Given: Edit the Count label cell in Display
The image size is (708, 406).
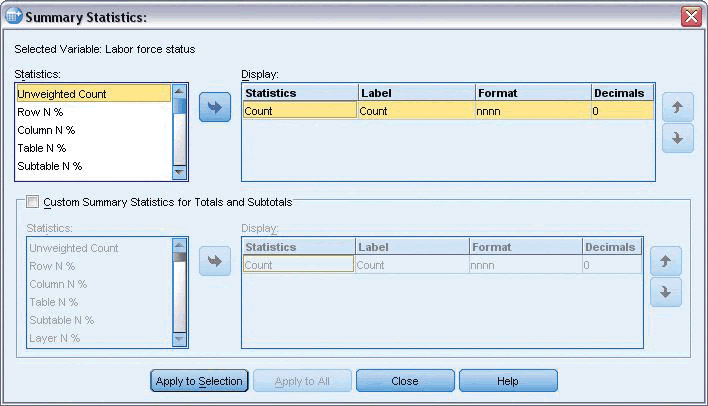Looking at the screenshot, I should point(416,112).
